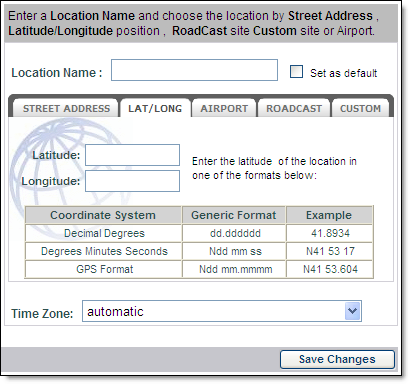Click the Ndd mm.mmmm format cell
Viewport: 410px width, 384px height.
[234, 269]
